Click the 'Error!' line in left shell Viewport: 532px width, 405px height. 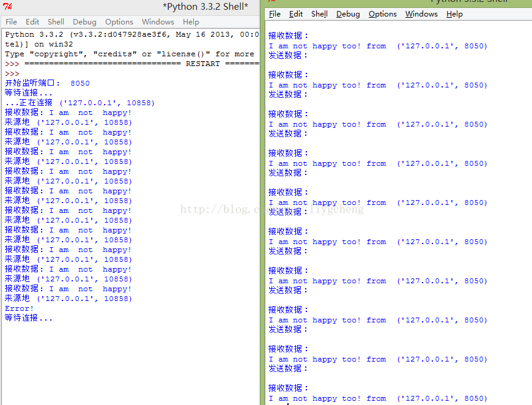point(19,308)
